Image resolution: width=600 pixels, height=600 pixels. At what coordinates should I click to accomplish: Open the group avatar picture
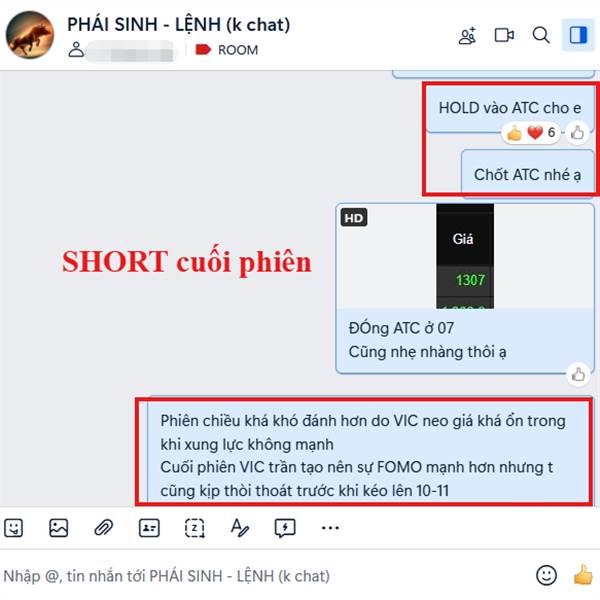click(30, 35)
